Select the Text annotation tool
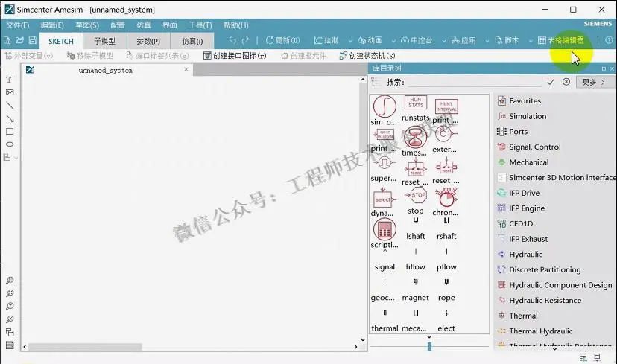617x364 pixels. [10, 80]
